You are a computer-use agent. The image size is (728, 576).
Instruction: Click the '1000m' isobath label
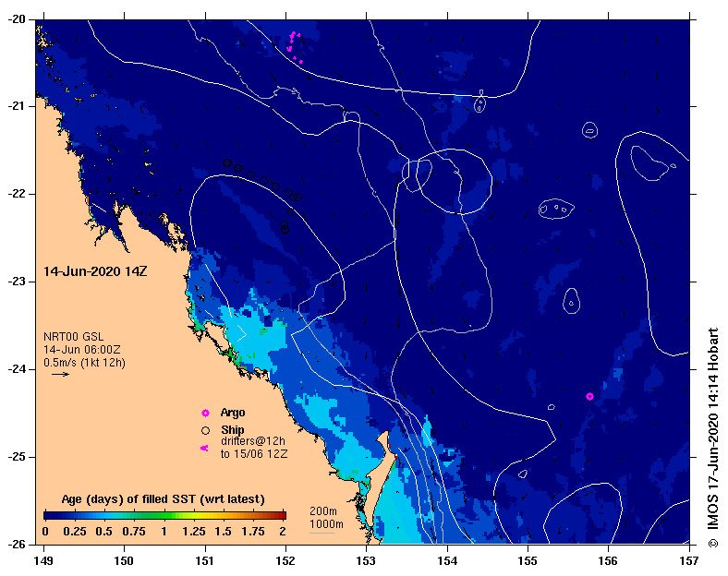coord(326,524)
